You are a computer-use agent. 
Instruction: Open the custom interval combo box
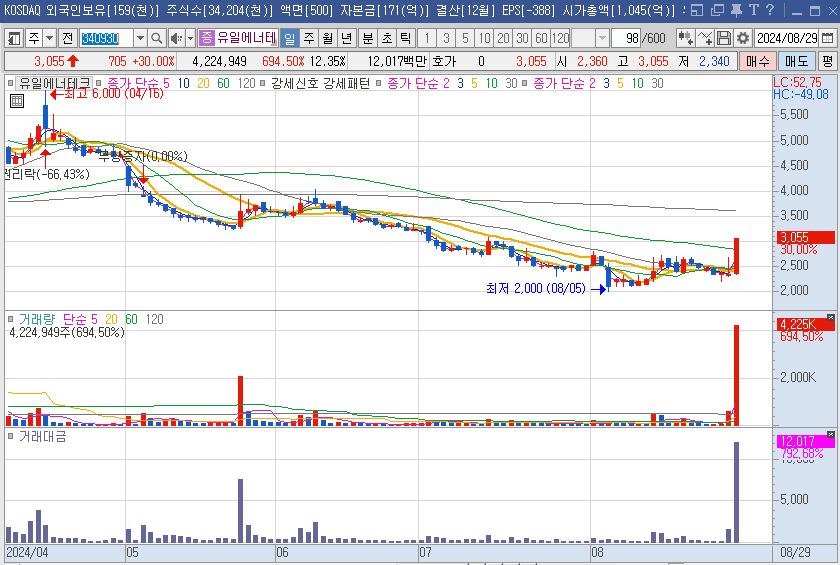(590, 38)
